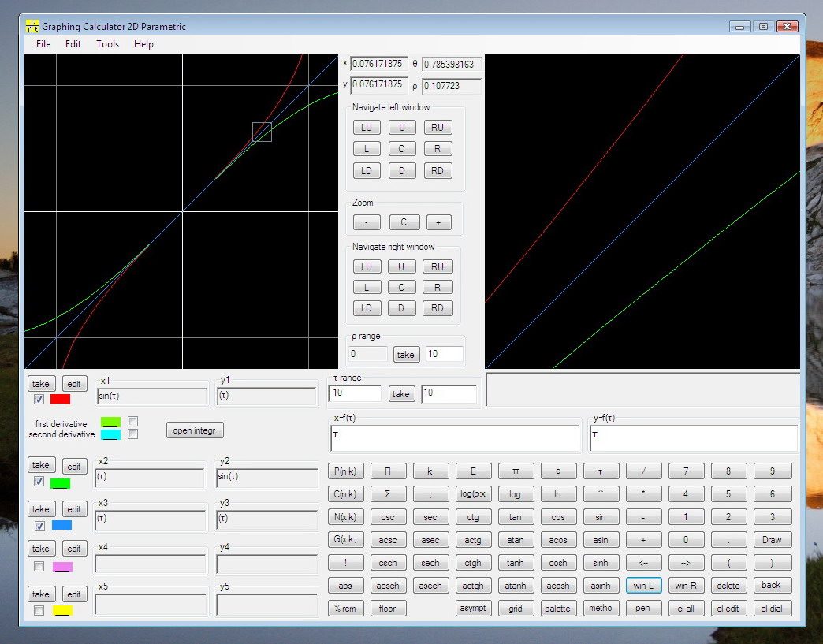Click the abs function key
The image size is (823, 644).
point(345,586)
